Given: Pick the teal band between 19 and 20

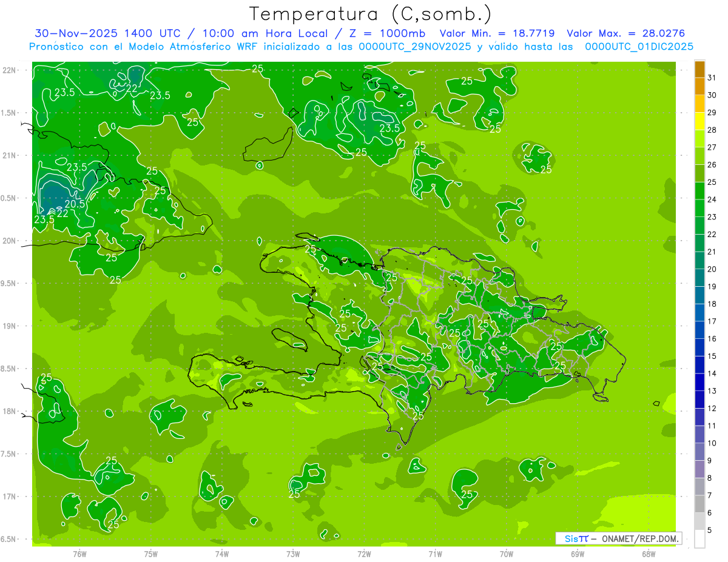Looking at the screenshot, I should (x=699, y=278).
